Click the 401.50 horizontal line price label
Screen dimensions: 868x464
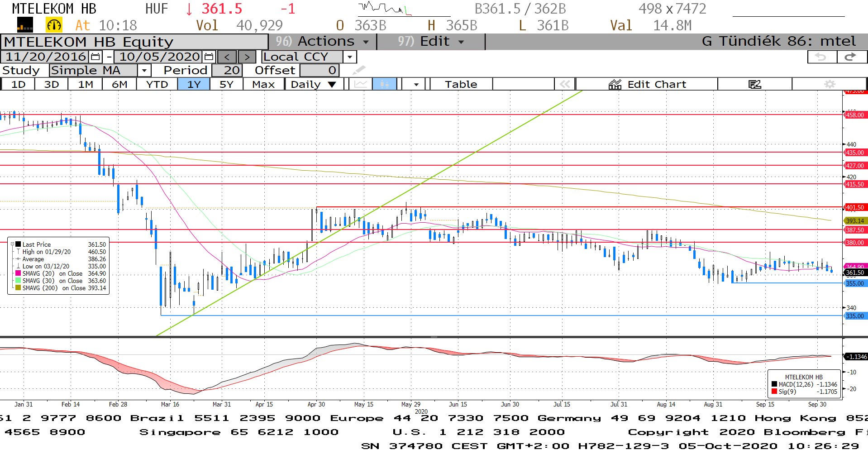tap(855, 207)
